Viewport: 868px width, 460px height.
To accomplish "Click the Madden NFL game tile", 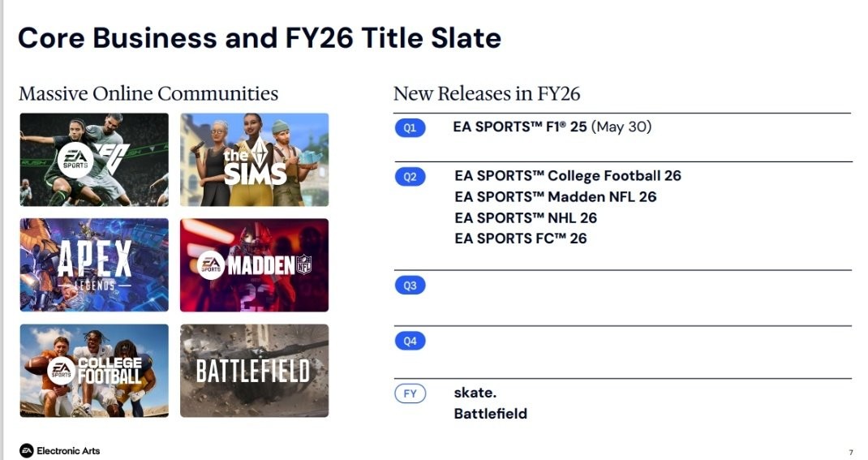I will pyautogui.click(x=254, y=264).
